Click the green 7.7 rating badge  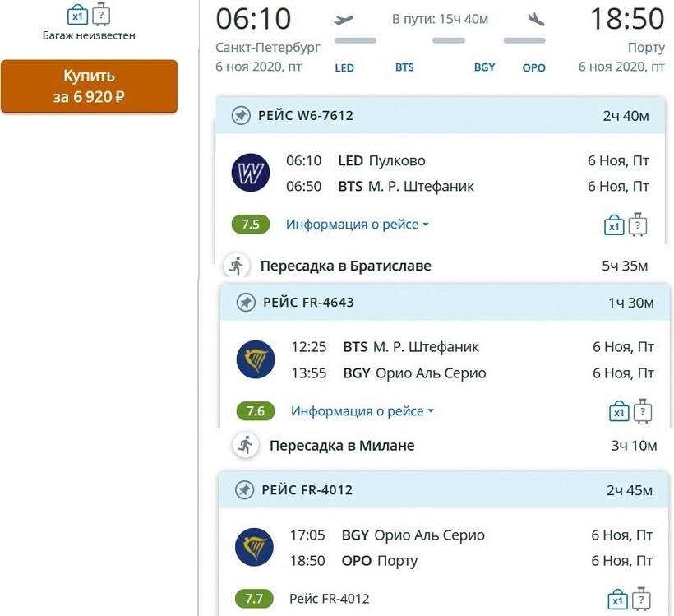(254, 598)
